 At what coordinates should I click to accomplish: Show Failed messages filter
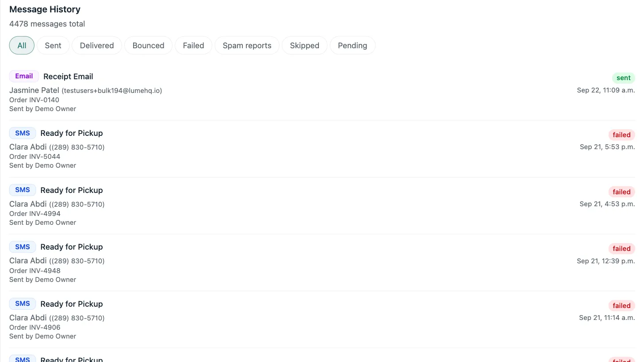193,46
